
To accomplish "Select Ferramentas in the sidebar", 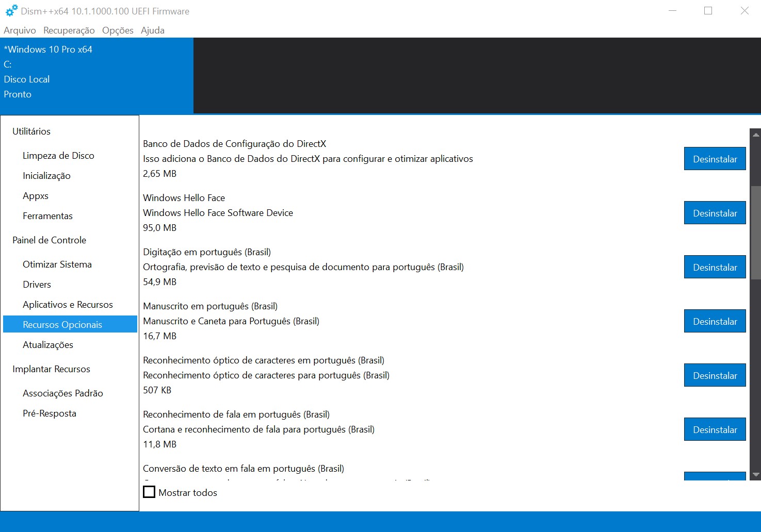I will point(47,216).
